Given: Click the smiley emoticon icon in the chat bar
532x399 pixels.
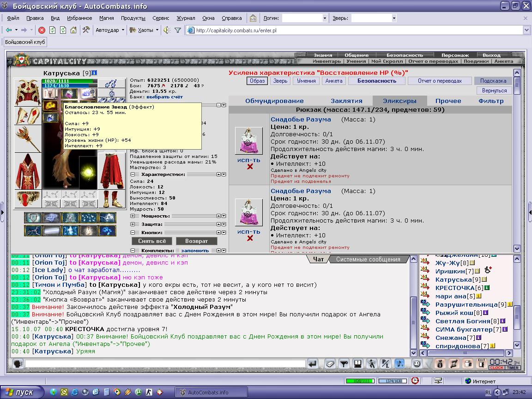Looking at the screenshot, I should pyautogui.click(x=417, y=364).
